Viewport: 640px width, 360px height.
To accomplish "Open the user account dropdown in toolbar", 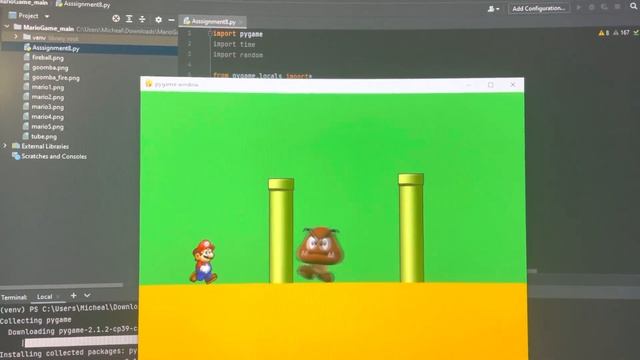I will click(493, 9).
